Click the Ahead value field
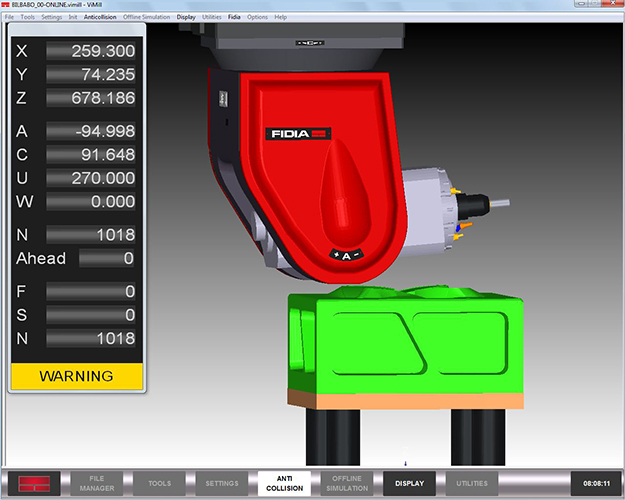This screenshot has width=625, height=500. 108,258
